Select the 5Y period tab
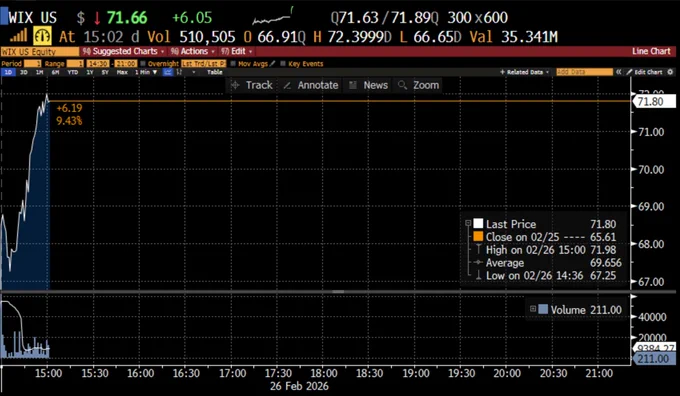This screenshot has width=680, height=396. 105,72
